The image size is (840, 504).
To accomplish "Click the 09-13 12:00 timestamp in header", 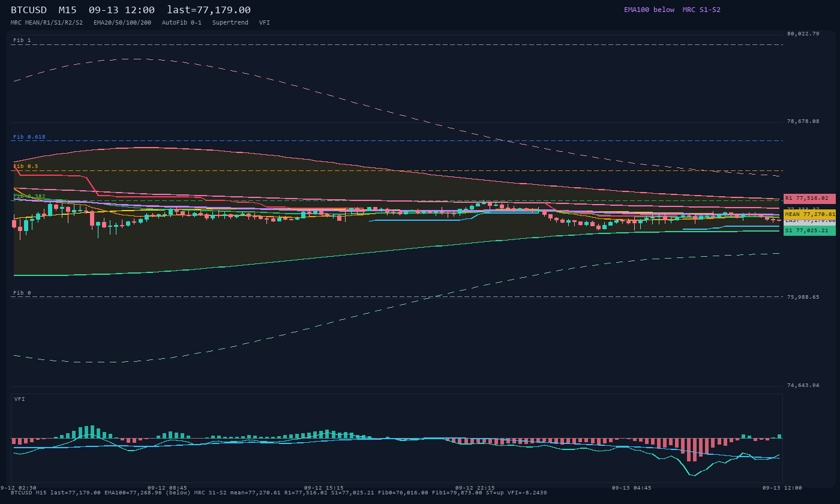I will pos(122,10).
